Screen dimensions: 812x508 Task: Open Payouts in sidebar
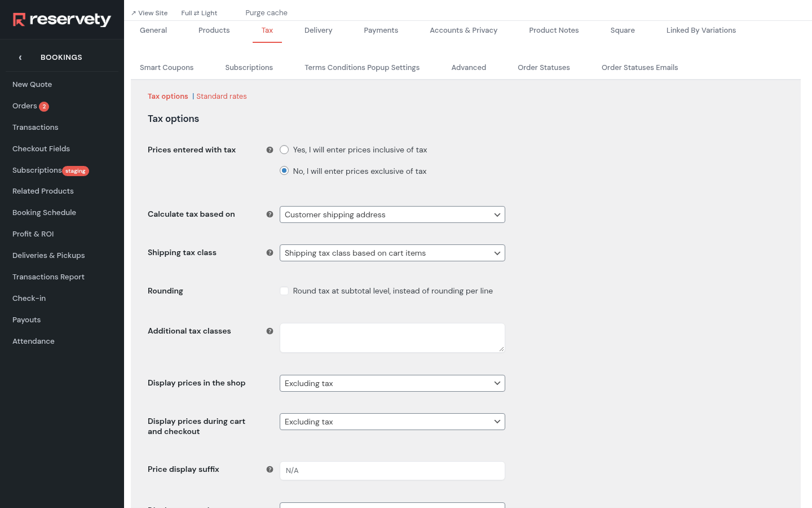(27, 320)
